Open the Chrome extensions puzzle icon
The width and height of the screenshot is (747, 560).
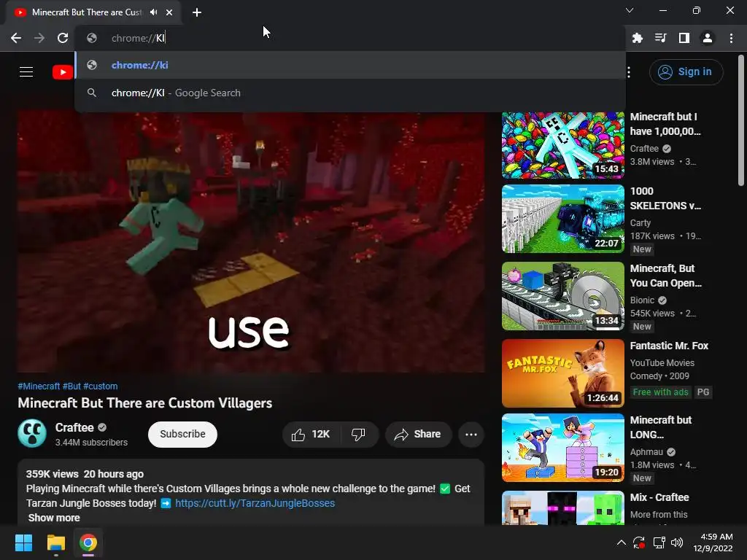[x=638, y=38]
